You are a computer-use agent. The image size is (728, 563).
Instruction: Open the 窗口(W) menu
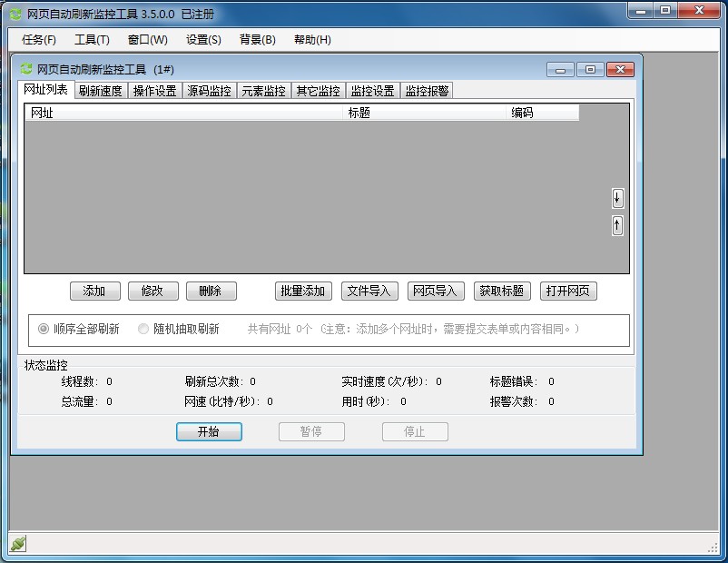click(148, 40)
